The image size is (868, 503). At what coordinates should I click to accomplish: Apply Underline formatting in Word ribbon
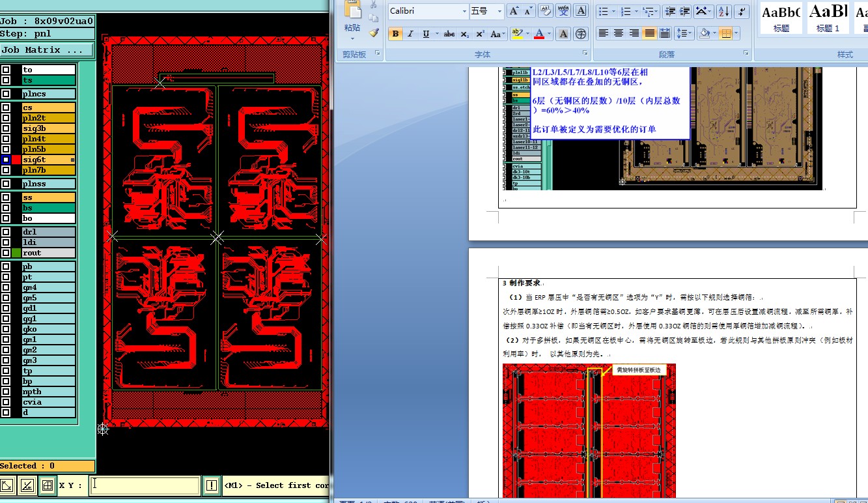(x=426, y=34)
